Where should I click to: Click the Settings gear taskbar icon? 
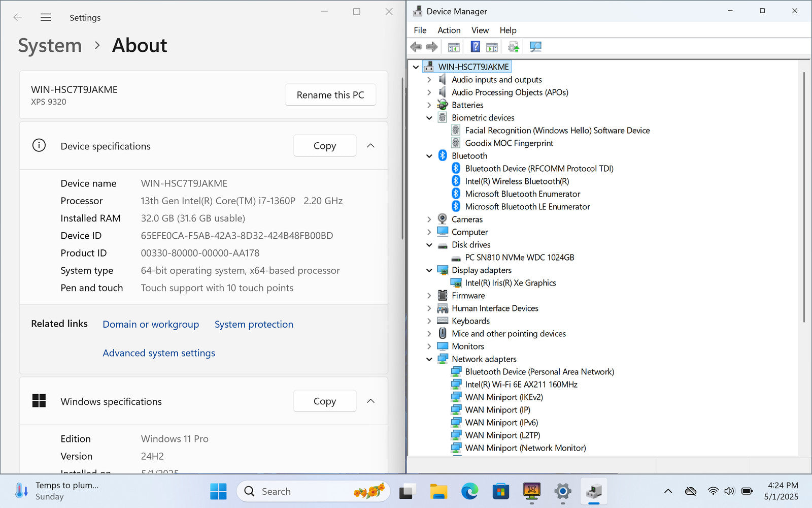point(562,491)
